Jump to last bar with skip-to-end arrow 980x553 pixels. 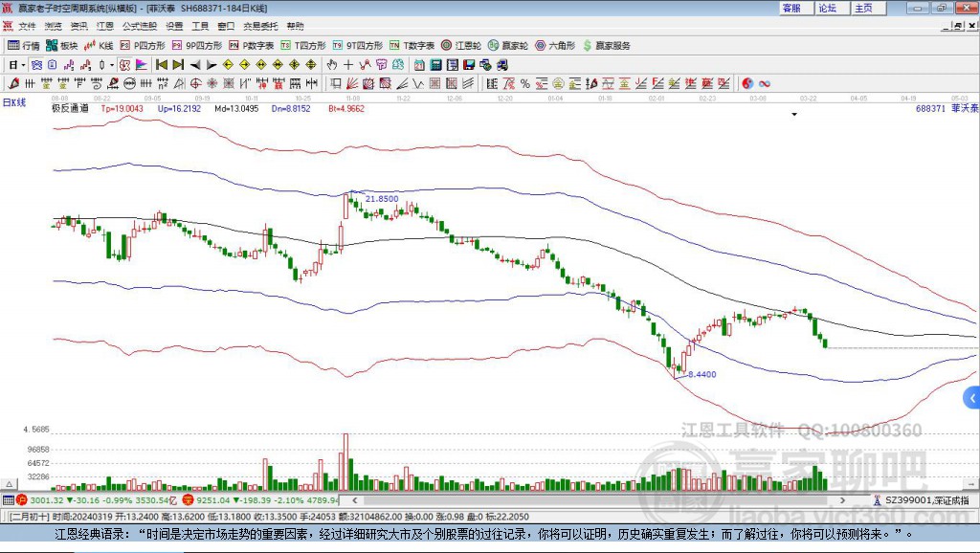(x=178, y=64)
